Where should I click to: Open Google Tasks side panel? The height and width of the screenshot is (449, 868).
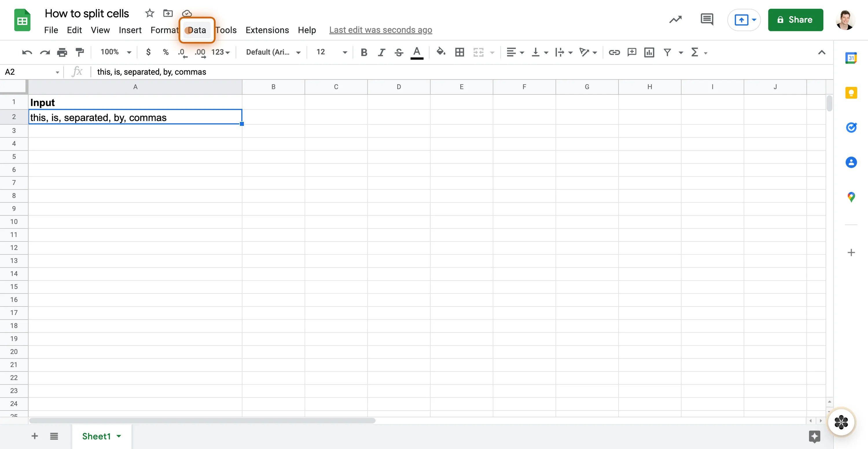pyautogui.click(x=851, y=127)
